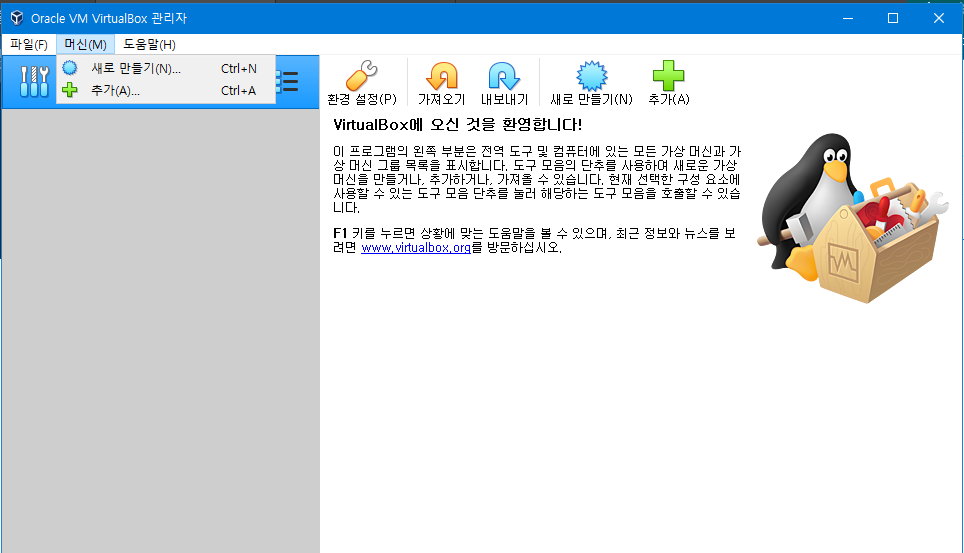Click the global Tools icon in left panel

[x=34, y=82]
